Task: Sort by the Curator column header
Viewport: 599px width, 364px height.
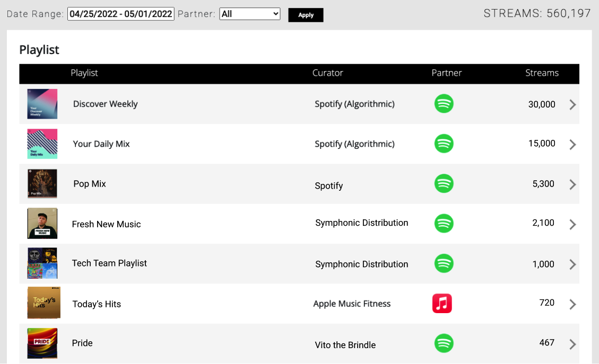Action: 327,73
